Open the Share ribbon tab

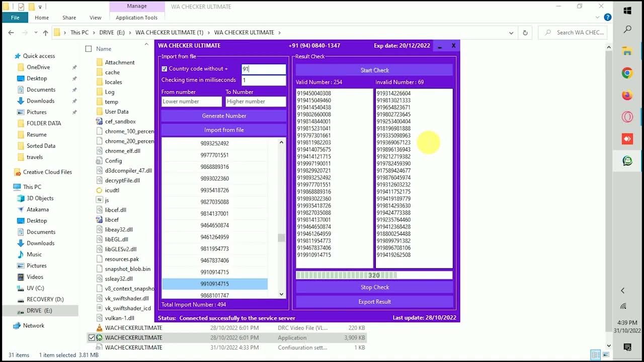tap(69, 18)
